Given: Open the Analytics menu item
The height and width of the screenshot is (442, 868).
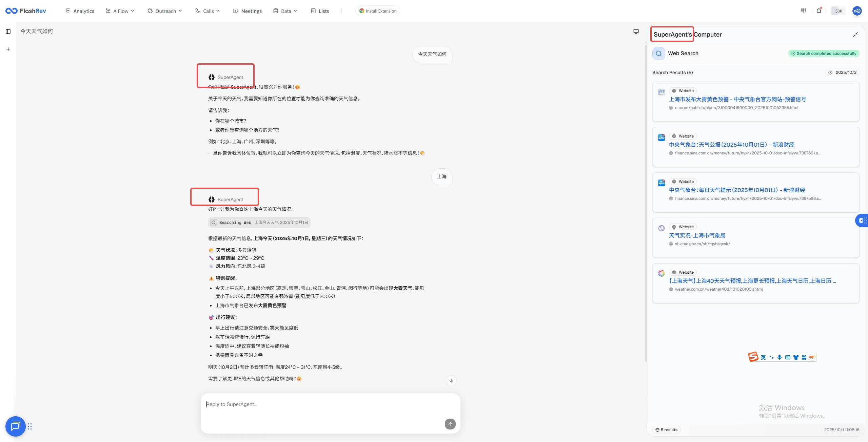Looking at the screenshot, I should [80, 11].
